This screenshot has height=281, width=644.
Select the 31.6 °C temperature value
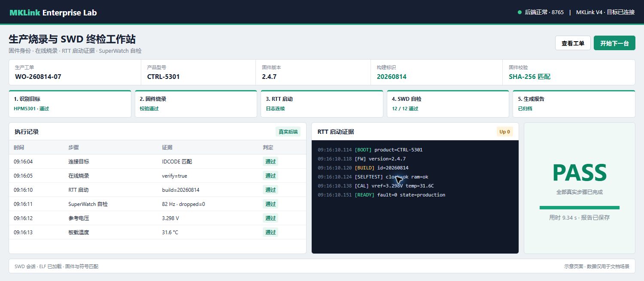coord(170,233)
